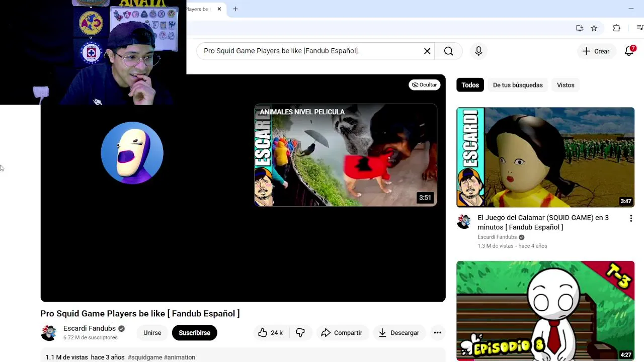Screen dimensions: 644x362
Task: Open more options for El Juego del Calamar video
Action: click(631, 218)
